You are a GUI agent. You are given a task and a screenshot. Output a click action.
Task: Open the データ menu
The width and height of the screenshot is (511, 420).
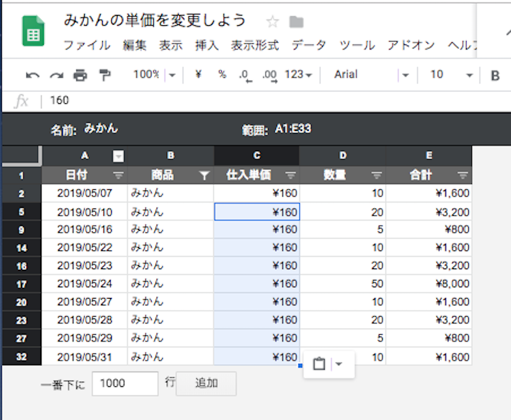(x=308, y=45)
